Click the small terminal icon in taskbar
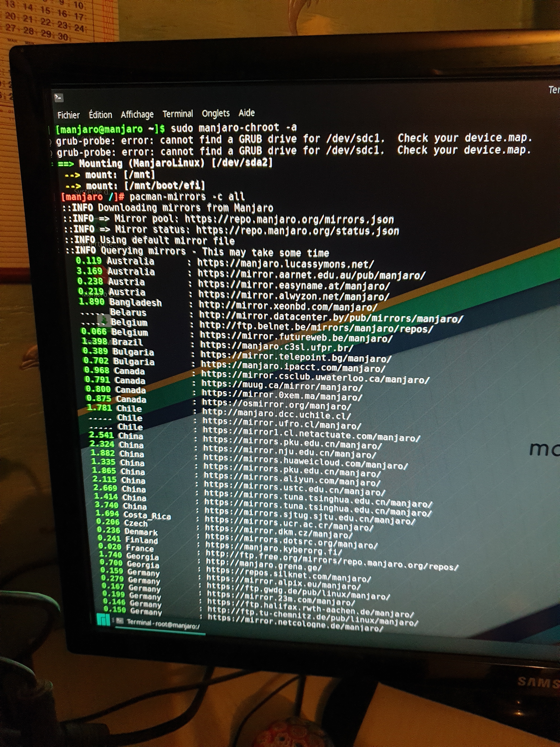This screenshot has height=747, width=560. pyautogui.click(x=120, y=621)
